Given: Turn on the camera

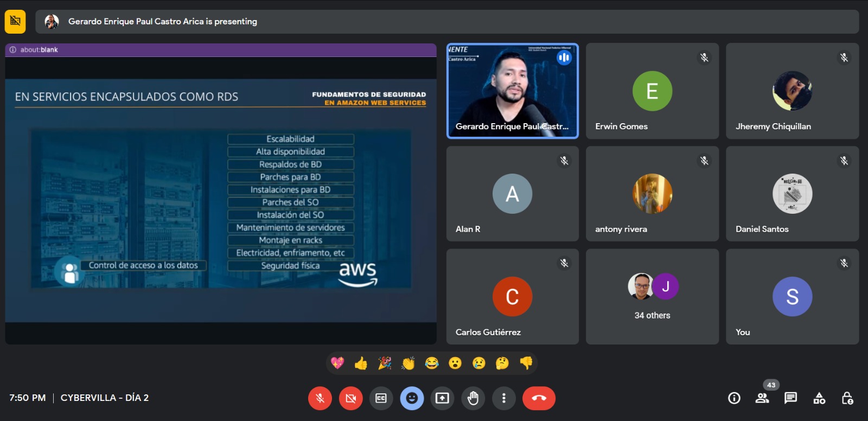Looking at the screenshot, I should (x=350, y=398).
